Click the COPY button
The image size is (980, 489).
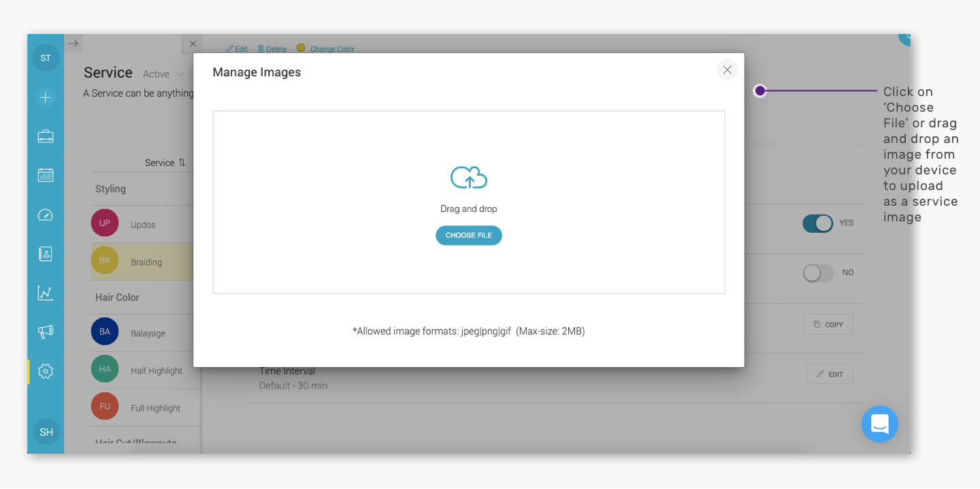[828, 325]
